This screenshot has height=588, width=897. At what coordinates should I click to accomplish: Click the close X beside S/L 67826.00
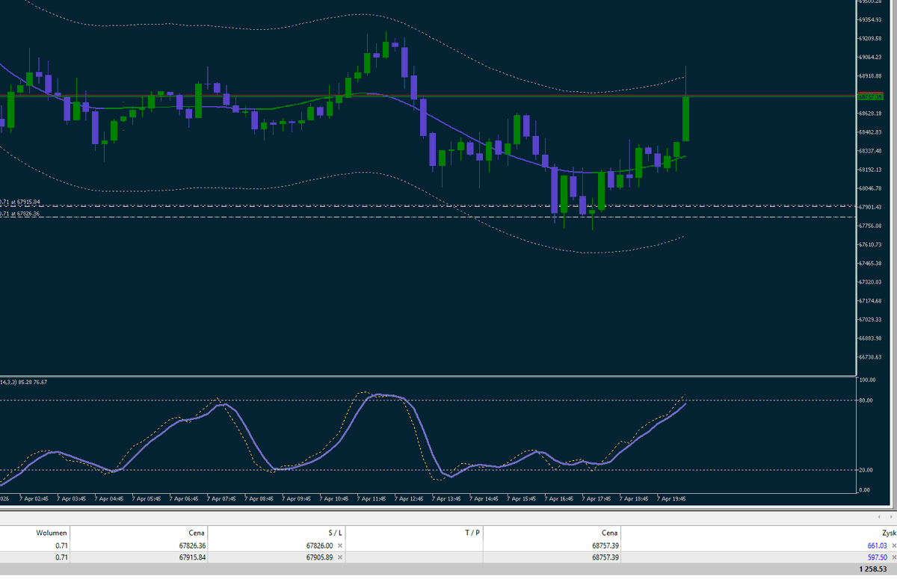pyautogui.click(x=340, y=545)
